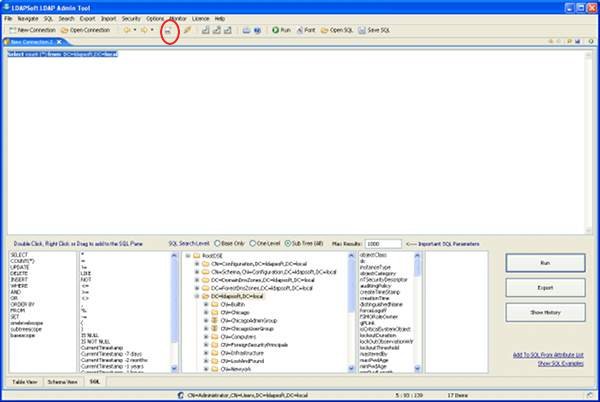Click the yellow back navigation arrow
Image resolution: width=600 pixels, height=402 pixels.
click(127, 30)
